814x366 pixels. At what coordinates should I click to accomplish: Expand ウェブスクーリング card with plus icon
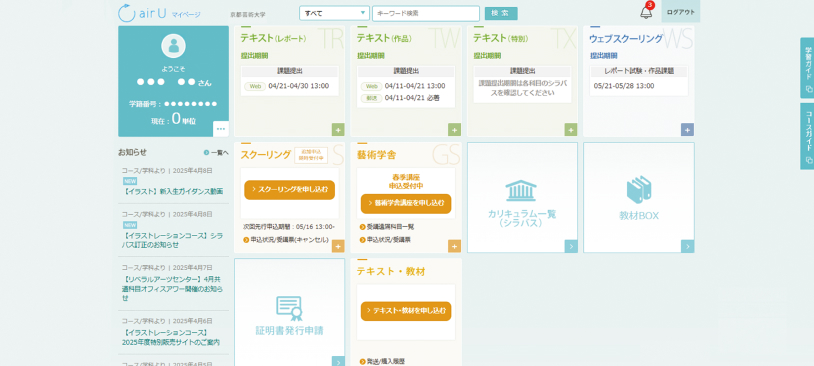(687, 130)
